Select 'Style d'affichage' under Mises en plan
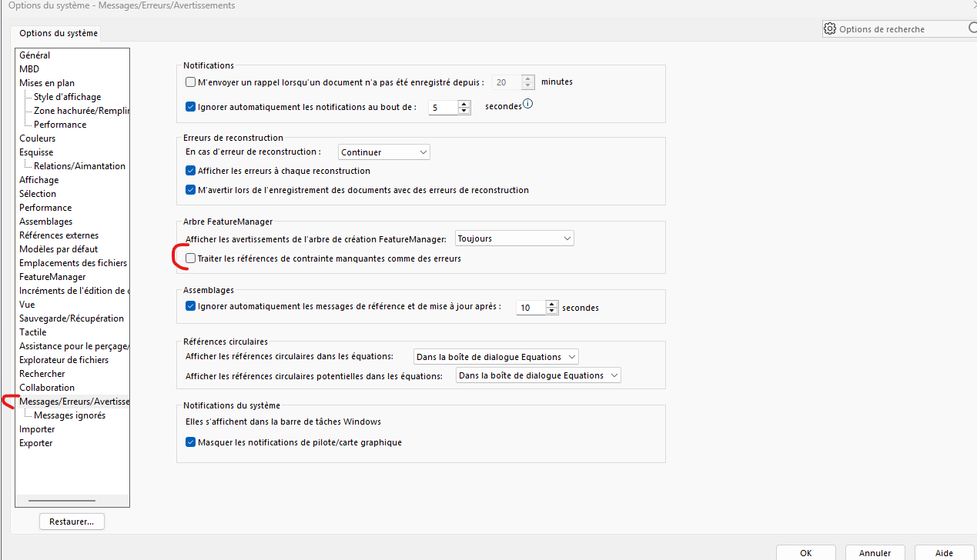 click(x=67, y=97)
